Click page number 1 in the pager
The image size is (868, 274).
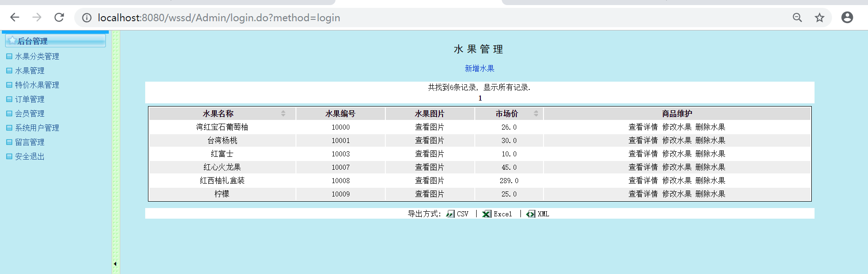(x=480, y=98)
